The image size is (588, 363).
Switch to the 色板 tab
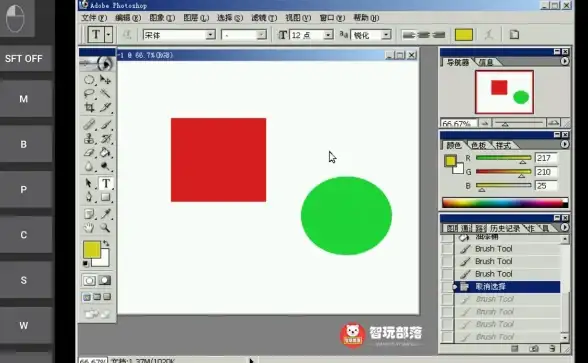click(478, 146)
